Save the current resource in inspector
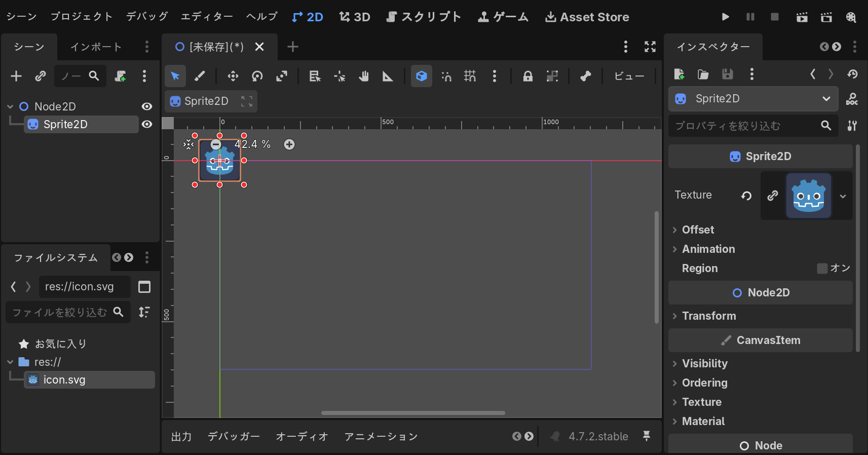868x455 pixels. click(x=728, y=74)
